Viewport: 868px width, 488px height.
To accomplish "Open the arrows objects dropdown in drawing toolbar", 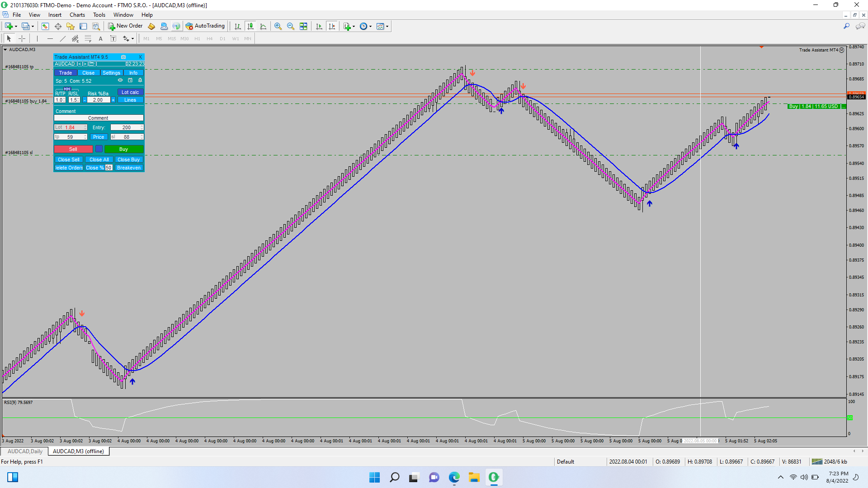I will pyautogui.click(x=132, y=39).
